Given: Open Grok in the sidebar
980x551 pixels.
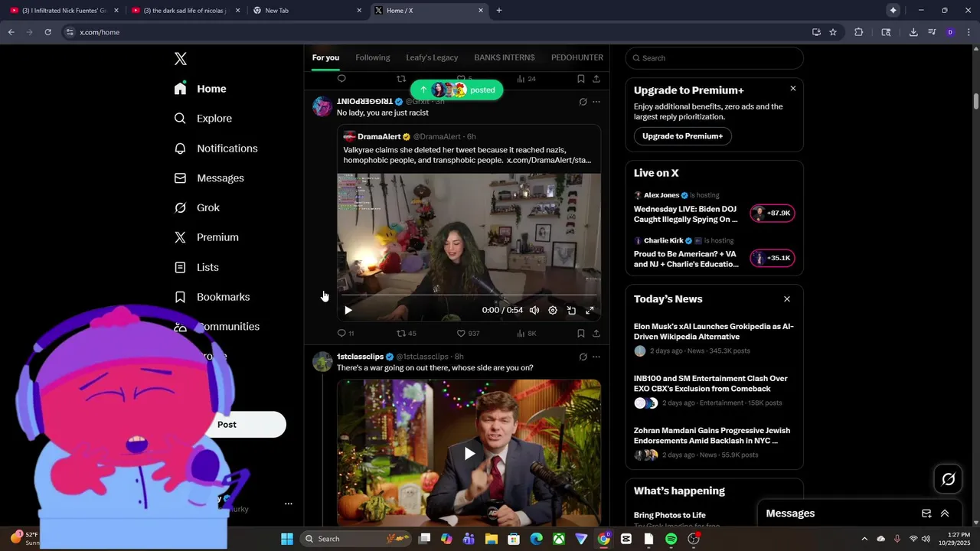Looking at the screenshot, I should (x=197, y=207).
